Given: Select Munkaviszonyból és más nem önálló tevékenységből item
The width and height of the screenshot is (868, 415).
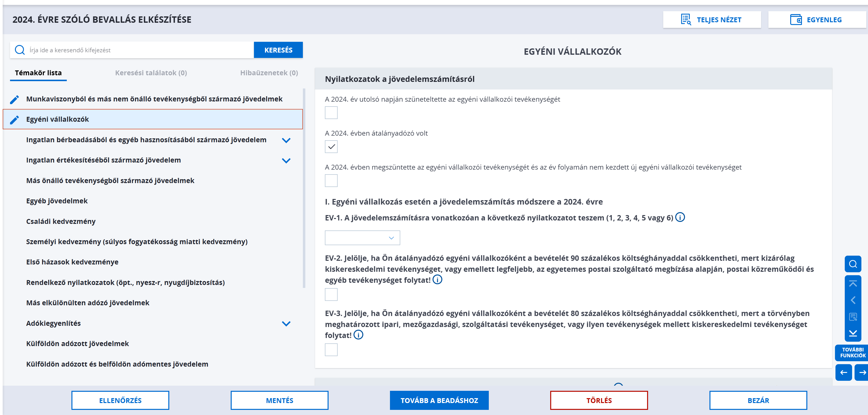Looking at the screenshot, I should tap(154, 99).
